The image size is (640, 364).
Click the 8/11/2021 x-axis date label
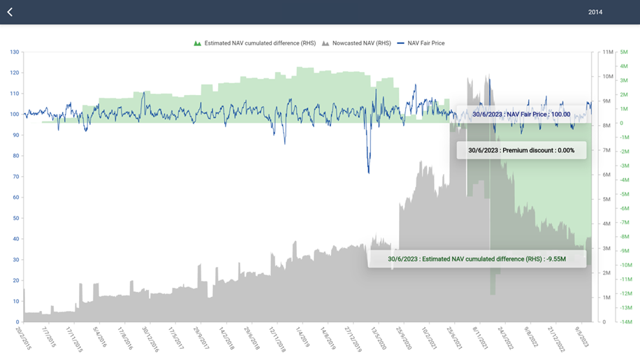pos(479,337)
